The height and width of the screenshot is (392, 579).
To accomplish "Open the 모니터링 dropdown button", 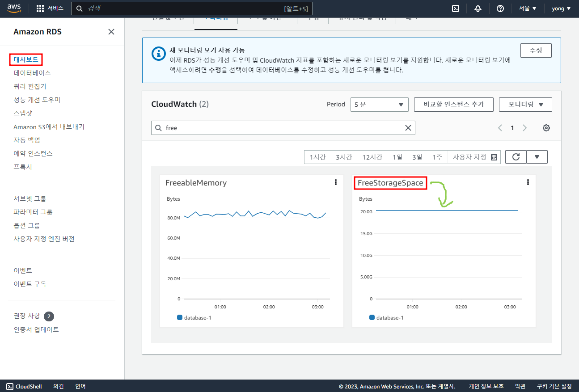I will 525,105.
